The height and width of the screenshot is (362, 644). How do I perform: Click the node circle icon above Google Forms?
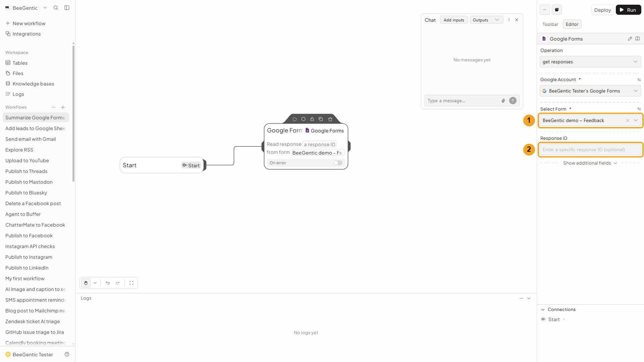(303, 119)
